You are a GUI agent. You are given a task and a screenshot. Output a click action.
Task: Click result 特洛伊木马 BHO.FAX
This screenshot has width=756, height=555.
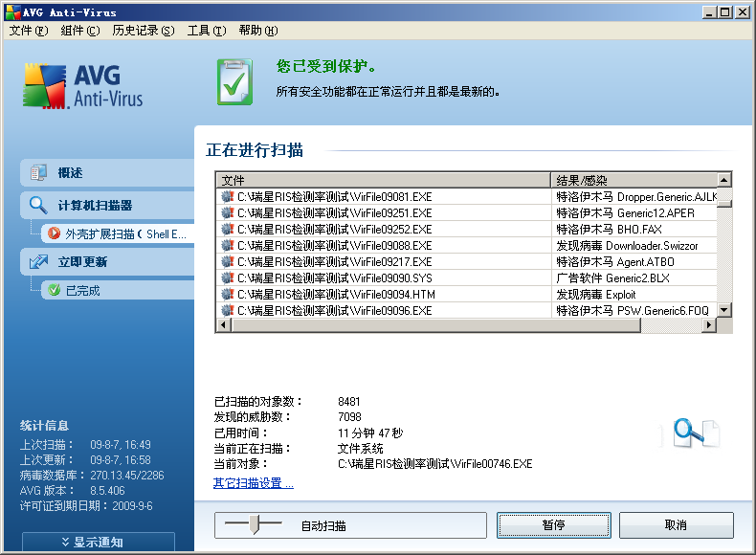pyautogui.click(x=609, y=229)
